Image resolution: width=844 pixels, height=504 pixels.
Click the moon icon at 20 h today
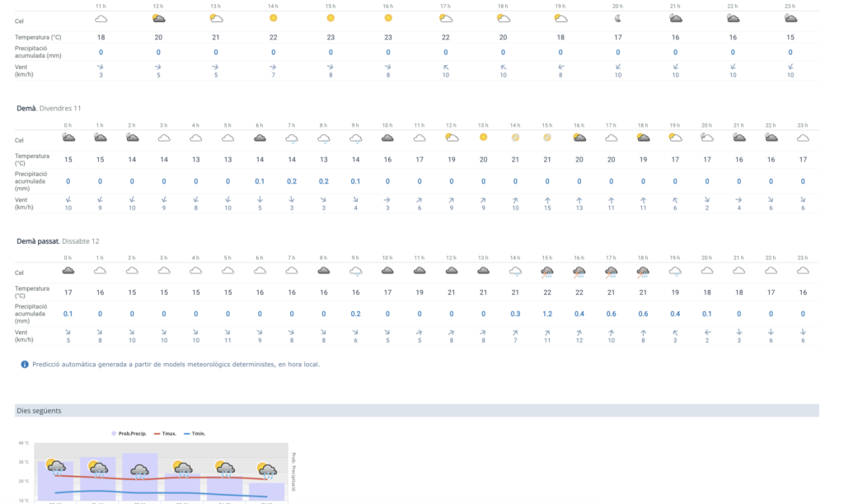[x=617, y=18]
